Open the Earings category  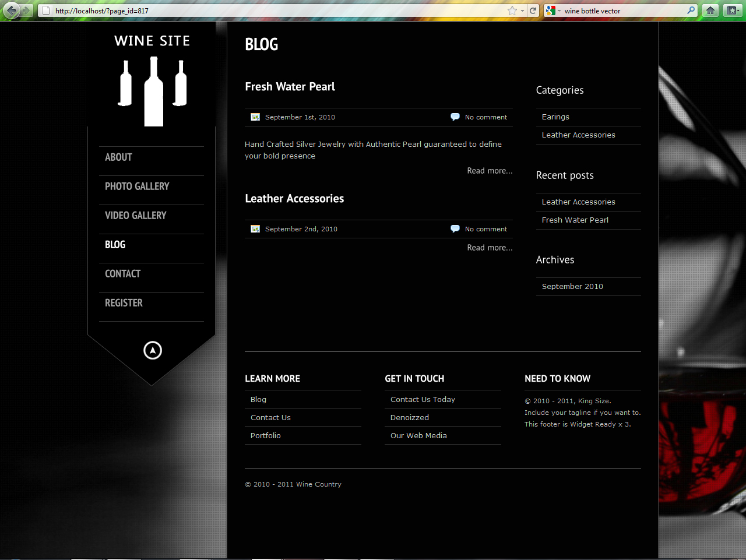coord(555,117)
